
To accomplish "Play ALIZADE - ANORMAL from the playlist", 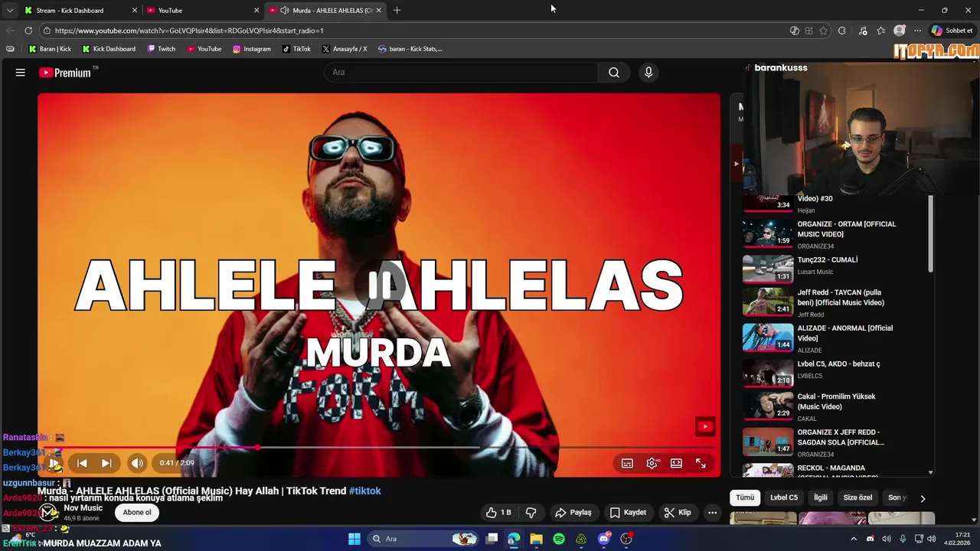I will pos(835,337).
